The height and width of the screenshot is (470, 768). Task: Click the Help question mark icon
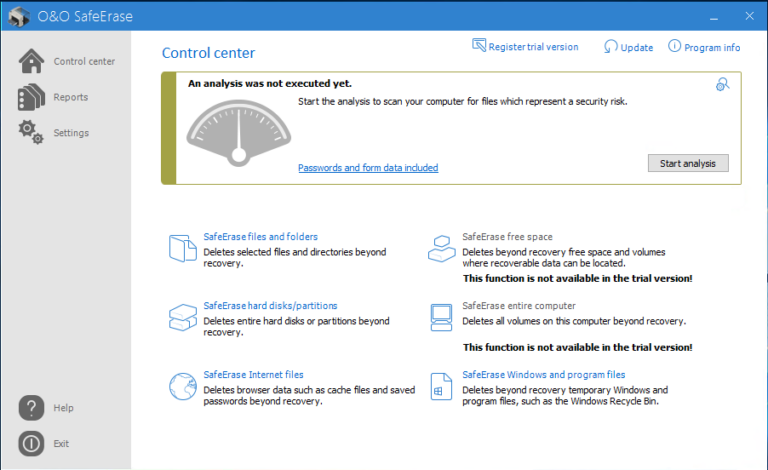31,408
